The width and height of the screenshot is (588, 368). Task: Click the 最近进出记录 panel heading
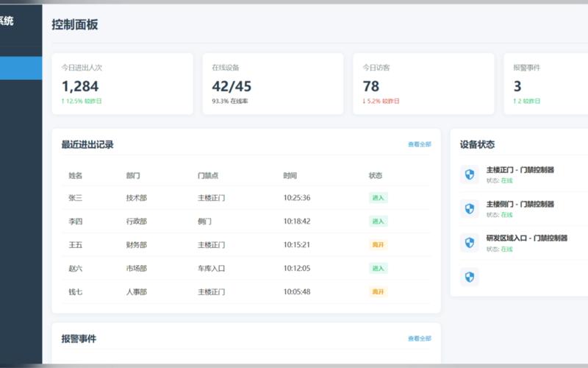(87, 144)
